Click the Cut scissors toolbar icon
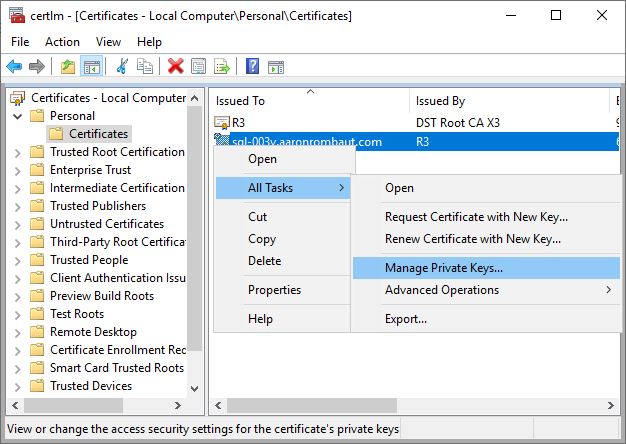The image size is (626, 444). pyautogui.click(x=122, y=67)
